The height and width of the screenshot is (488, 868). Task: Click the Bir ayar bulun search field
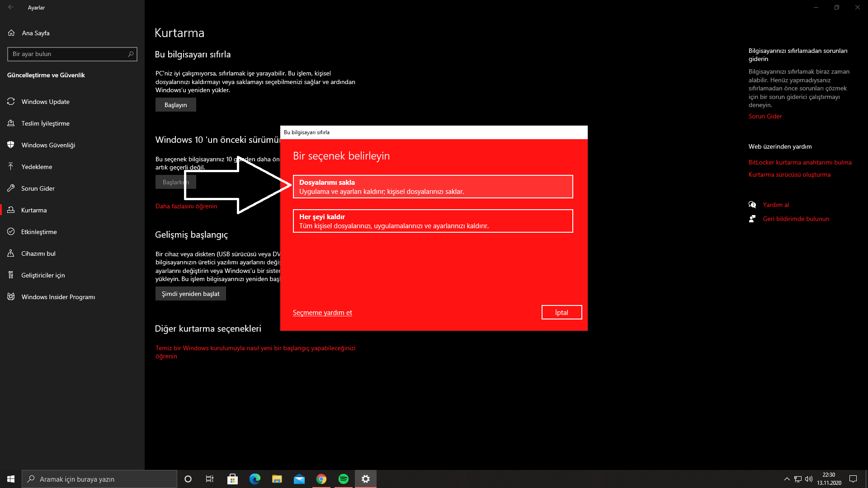coord(68,54)
